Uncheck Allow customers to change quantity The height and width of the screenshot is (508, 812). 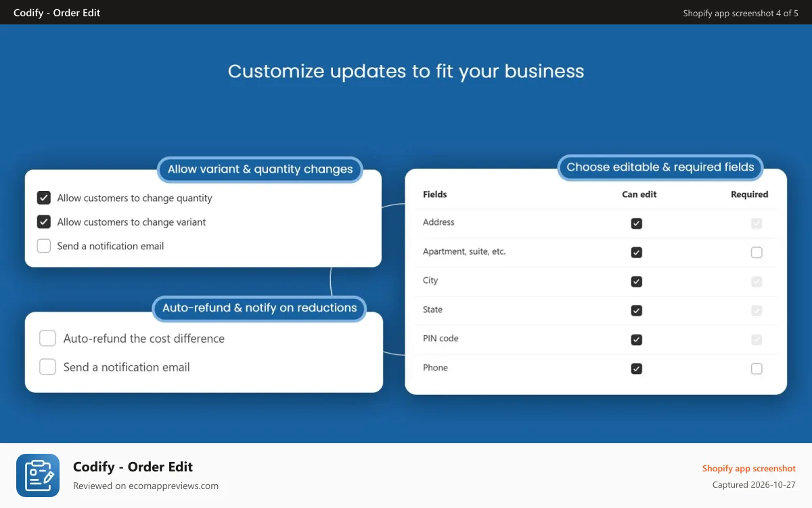(x=44, y=198)
